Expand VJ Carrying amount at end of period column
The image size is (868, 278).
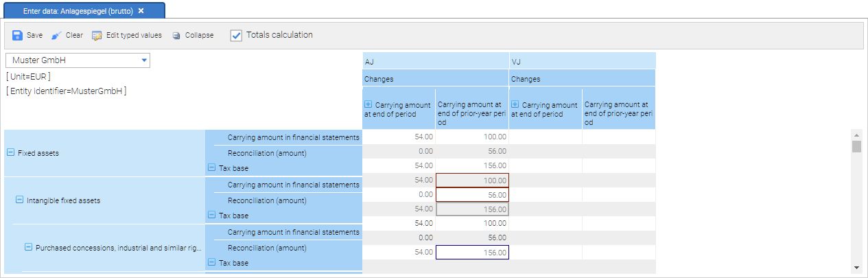point(515,105)
